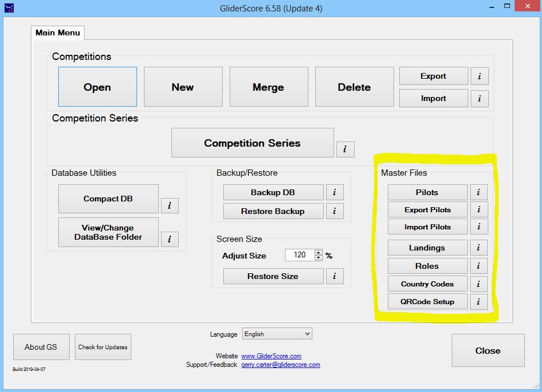Click the Restore Size button

(273, 276)
